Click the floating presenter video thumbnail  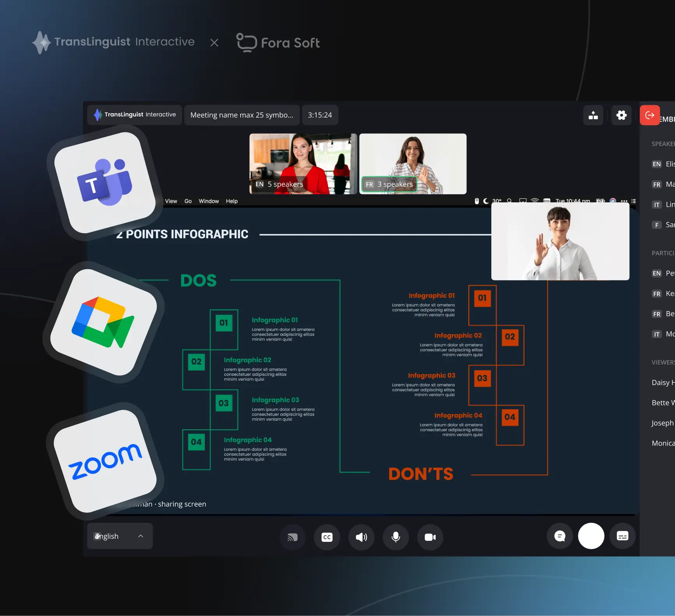point(560,241)
